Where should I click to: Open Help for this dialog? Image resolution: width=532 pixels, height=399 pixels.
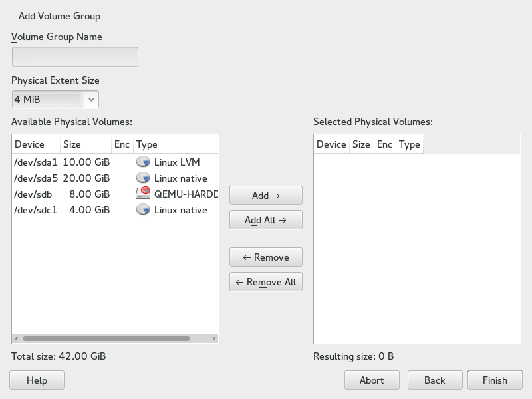37,380
